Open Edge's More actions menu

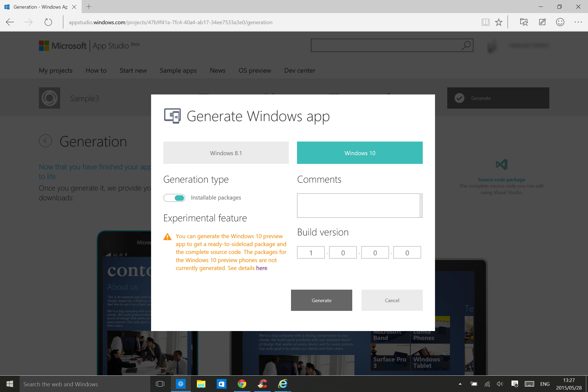[x=578, y=22]
